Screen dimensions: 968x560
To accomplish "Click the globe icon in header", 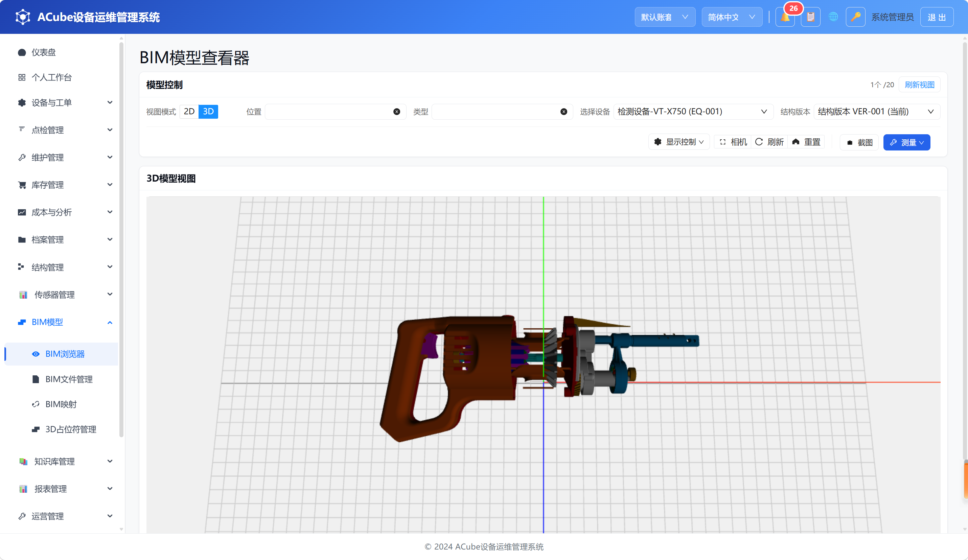I will coord(833,17).
